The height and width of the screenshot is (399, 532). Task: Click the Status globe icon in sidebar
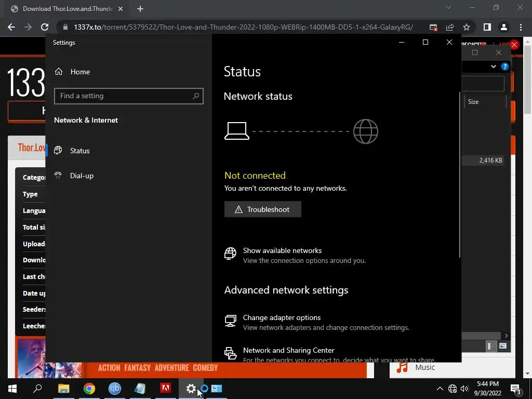[x=58, y=150]
